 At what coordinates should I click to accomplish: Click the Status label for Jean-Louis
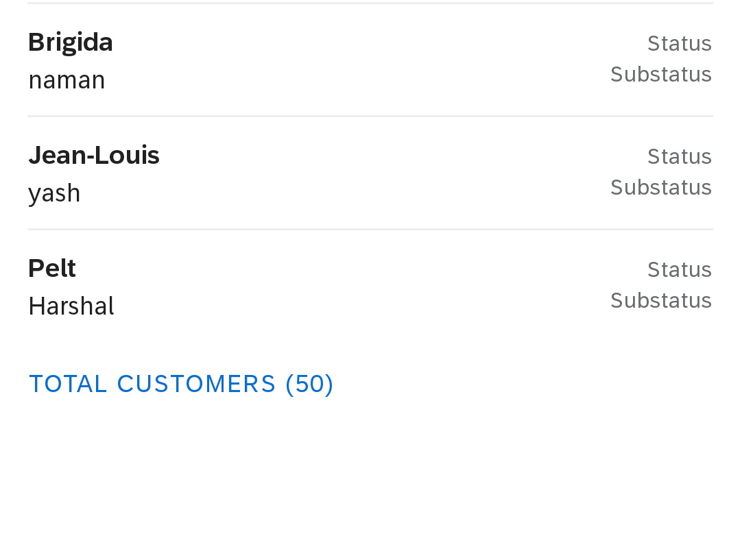[679, 156]
